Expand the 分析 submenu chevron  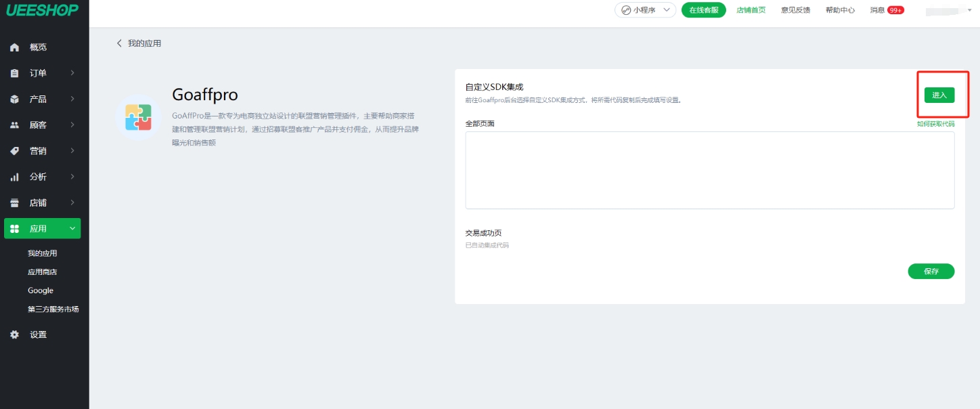coord(72,177)
